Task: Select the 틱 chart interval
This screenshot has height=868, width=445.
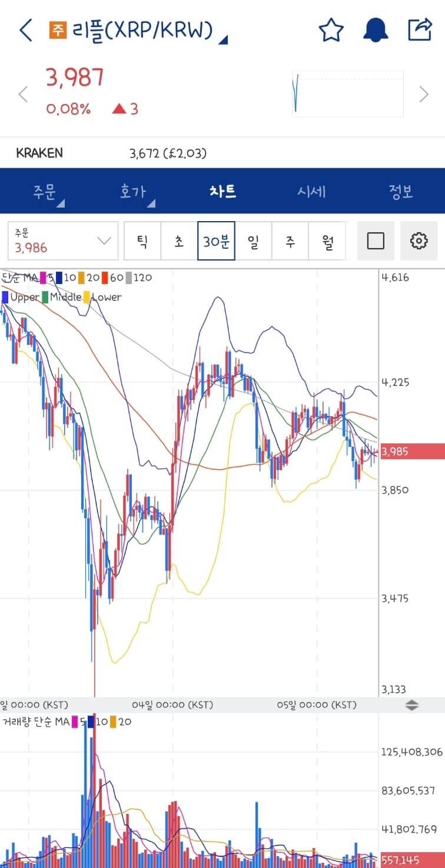Action: coord(142,241)
